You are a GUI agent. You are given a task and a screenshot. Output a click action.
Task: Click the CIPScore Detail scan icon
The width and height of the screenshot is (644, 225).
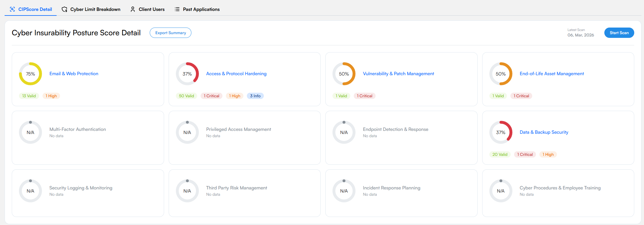coord(12,9)
